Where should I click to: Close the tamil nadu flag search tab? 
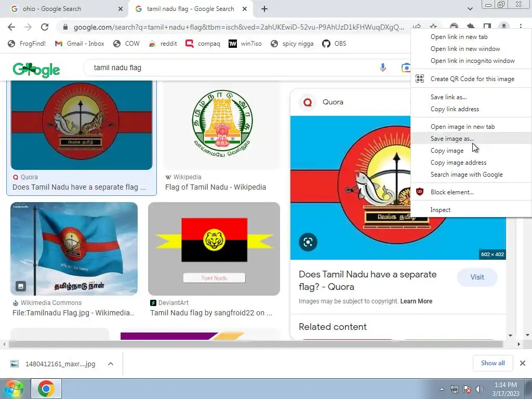245,9
